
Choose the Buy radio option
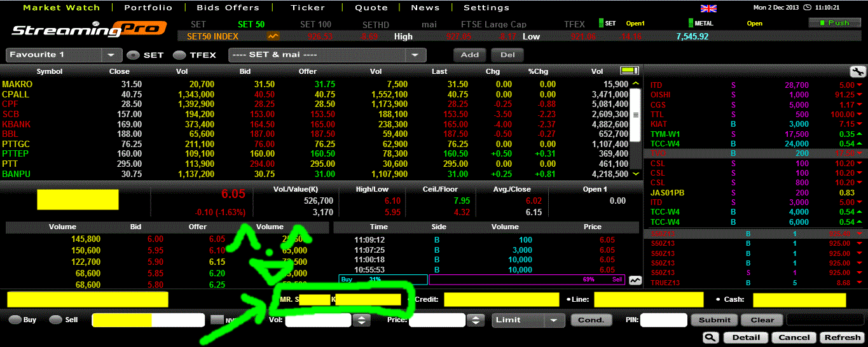[14, 320]
